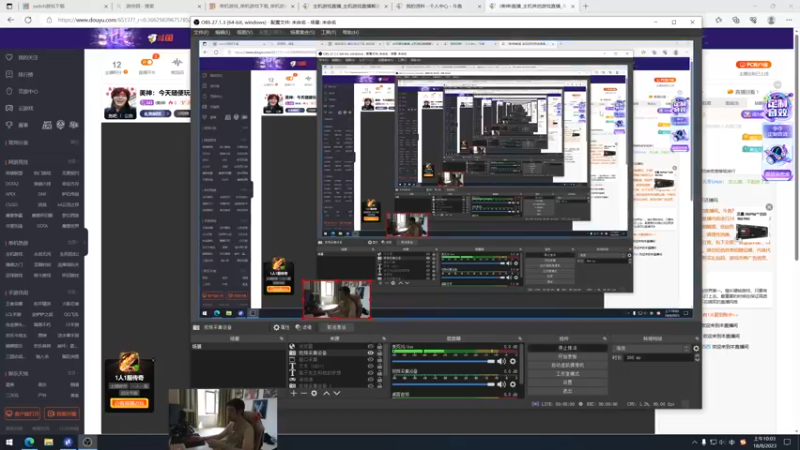Click the 来源 dock header float icon
The image size is (800, 450).
[x=384, y=339]
